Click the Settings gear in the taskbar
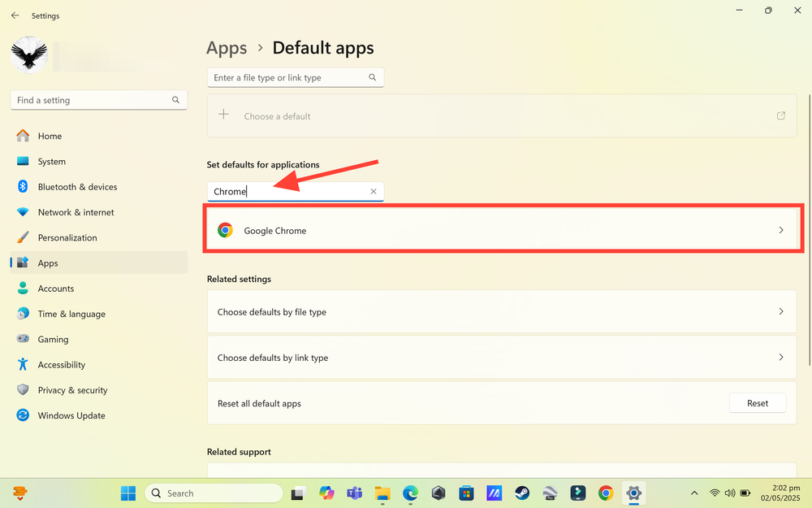 634,493
